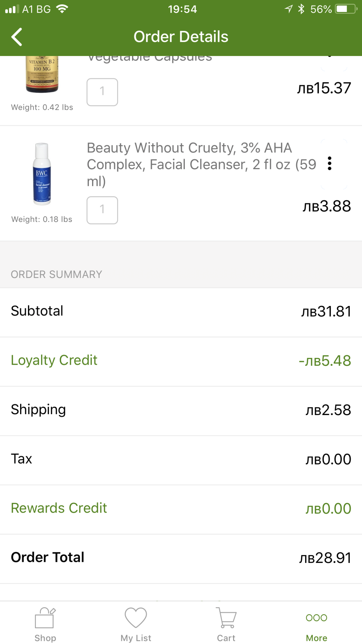362x644 pixels.
Task: Tap the Cart icon
Action: pos(226,625)
